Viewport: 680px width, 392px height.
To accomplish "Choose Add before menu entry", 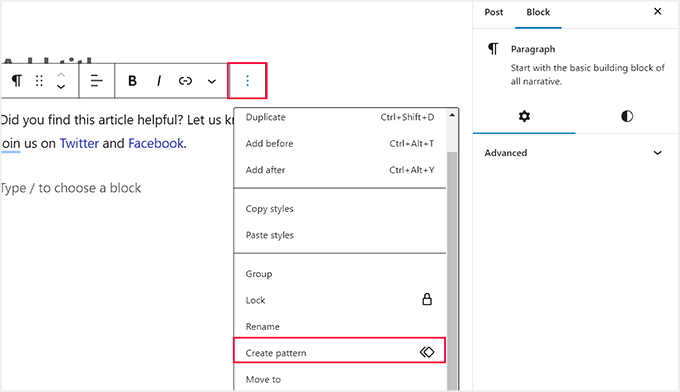I will pyautogui.click(x=340, y=144).
